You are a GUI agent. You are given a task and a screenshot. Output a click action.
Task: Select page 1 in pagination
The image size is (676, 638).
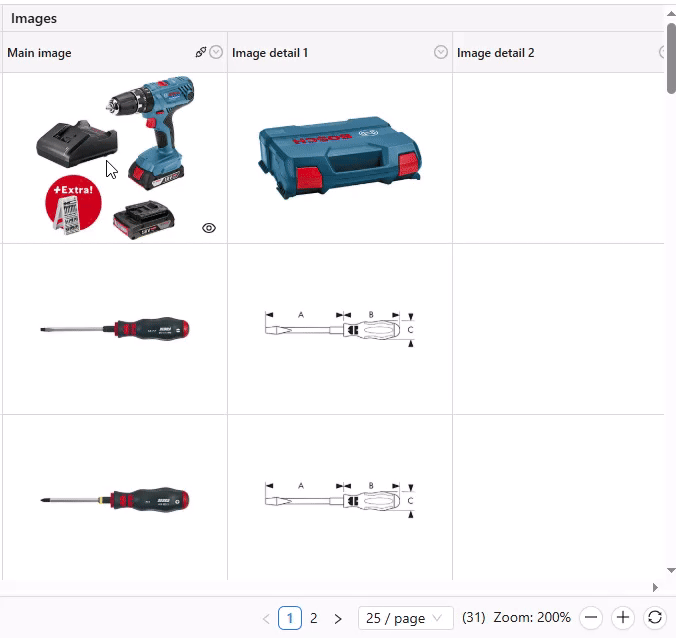290,618
